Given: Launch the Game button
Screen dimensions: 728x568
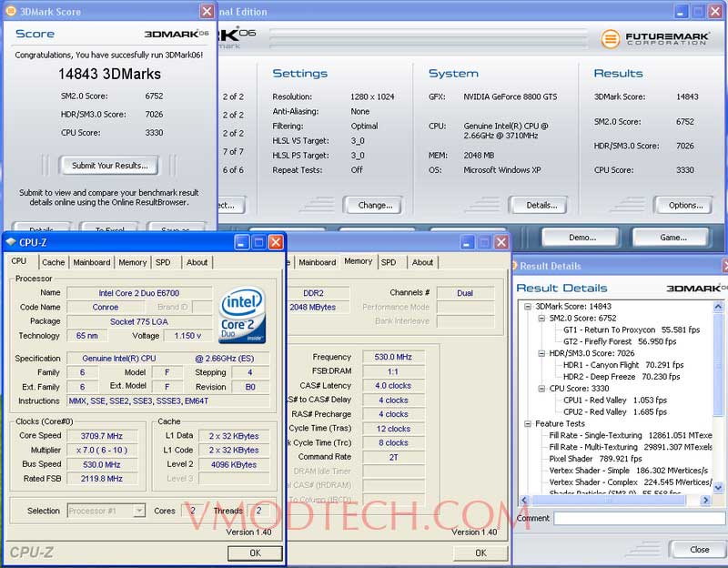Looking at the screenshot, I should pyautogui.click(x=672, y=238).
